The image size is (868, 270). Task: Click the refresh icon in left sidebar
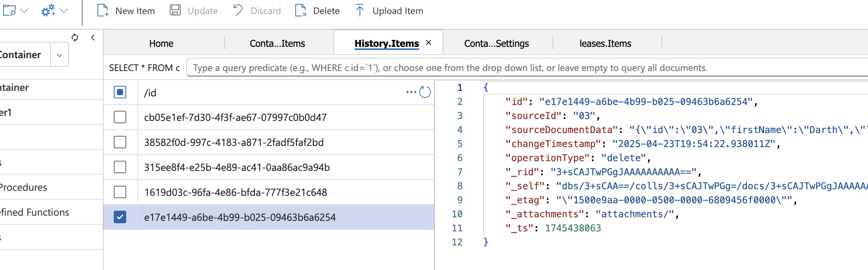[75, 37]
